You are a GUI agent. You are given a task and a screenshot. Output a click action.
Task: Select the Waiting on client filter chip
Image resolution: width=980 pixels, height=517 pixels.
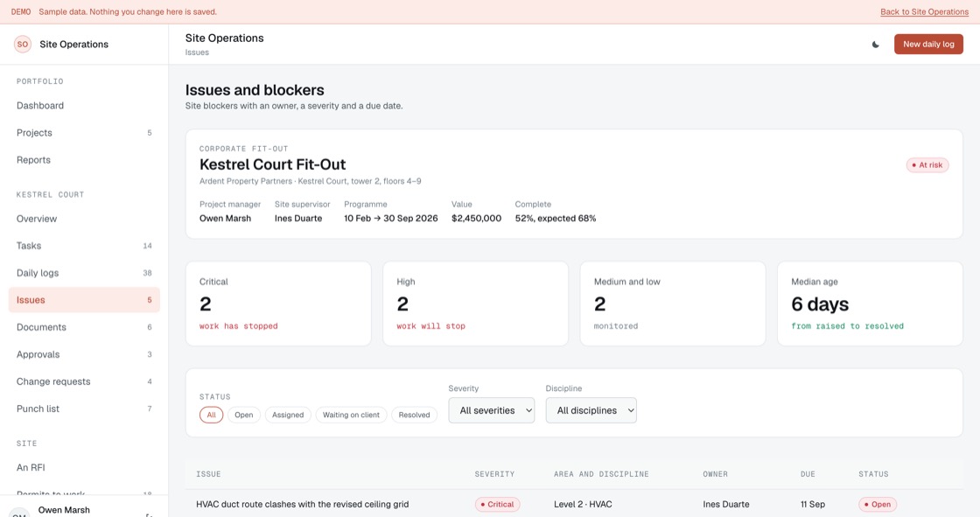351,416
